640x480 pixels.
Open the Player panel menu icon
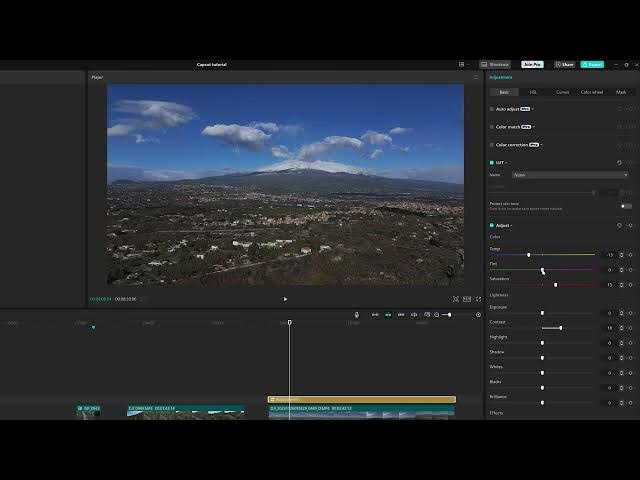476,77
